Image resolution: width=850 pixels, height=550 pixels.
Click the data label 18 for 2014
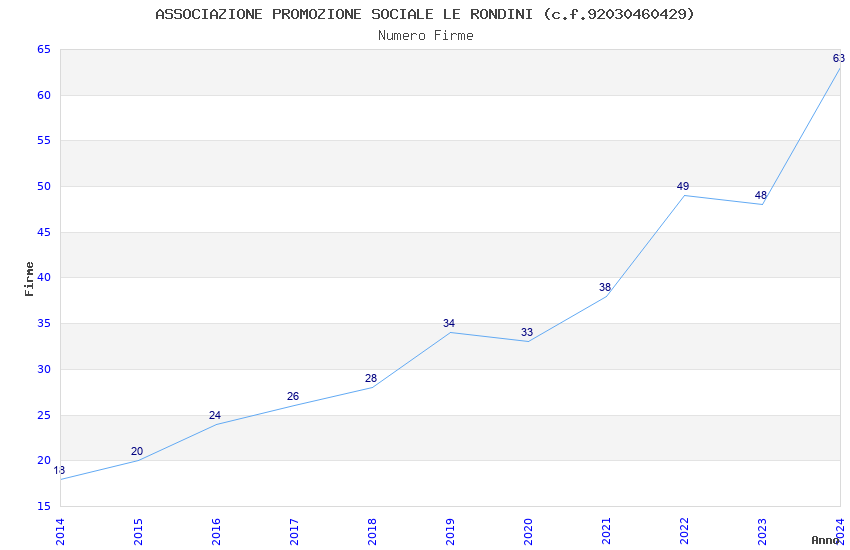pyautogui.click(x=59, y=470)
